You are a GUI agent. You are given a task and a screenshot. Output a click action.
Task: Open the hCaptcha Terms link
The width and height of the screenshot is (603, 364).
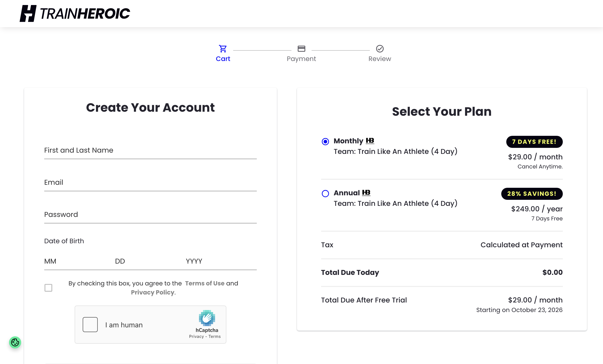tap(215, 336)
